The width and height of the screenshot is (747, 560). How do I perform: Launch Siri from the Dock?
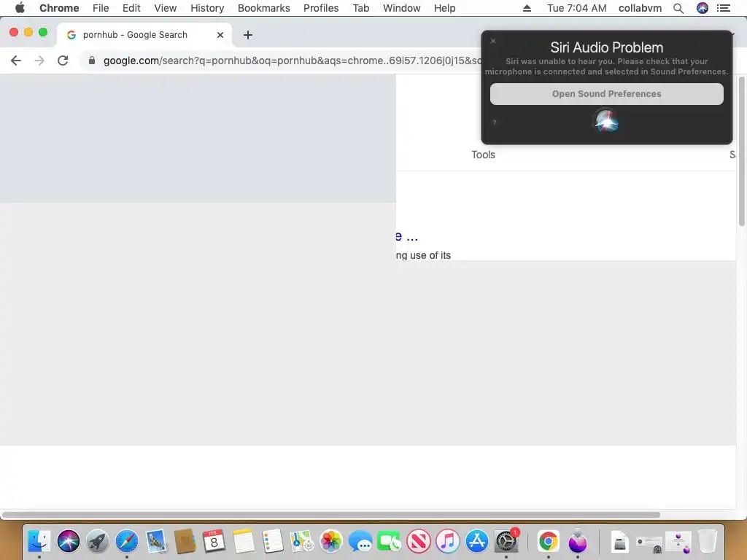click(x=69, y=541)
